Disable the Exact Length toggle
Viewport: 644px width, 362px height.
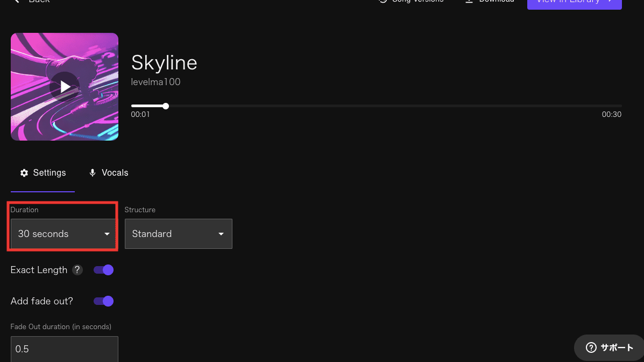(x=104, y=270)
